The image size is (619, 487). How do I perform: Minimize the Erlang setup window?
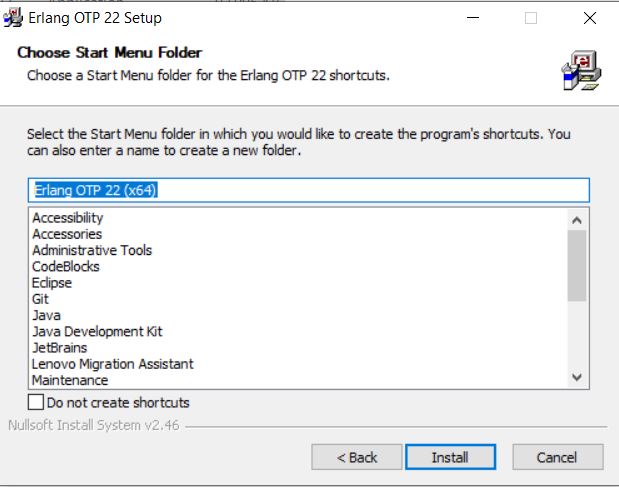pos(473,18)
